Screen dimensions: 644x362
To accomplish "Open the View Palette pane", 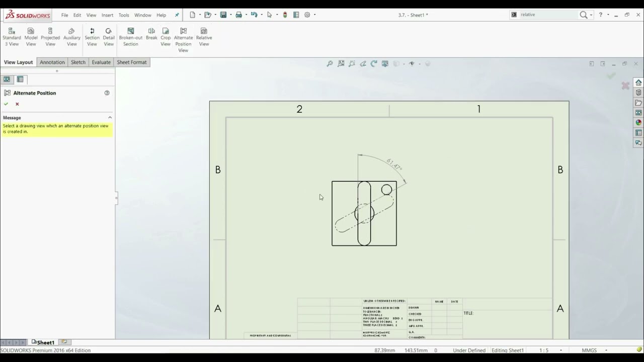I will pos(638,113).
